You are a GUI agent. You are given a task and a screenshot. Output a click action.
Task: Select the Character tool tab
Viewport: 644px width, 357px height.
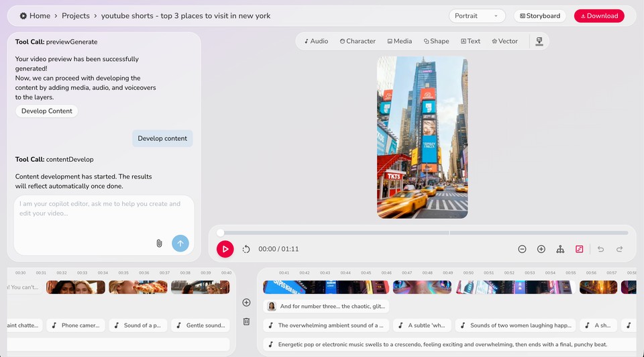pos(358,42)
